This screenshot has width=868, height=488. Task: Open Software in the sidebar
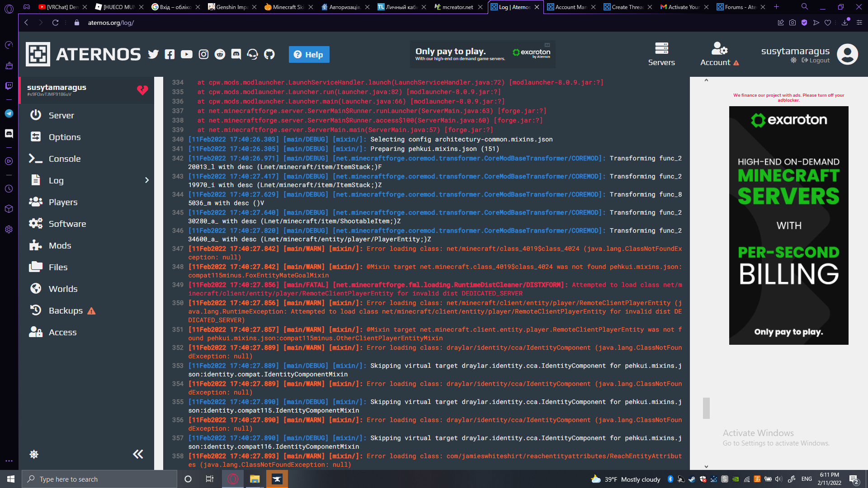(x=86, y=224)
